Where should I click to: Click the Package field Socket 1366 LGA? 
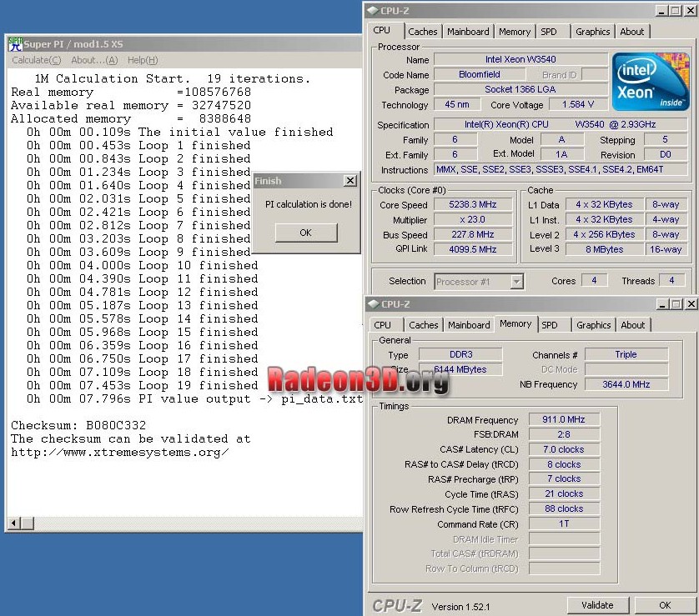point(520,89)
